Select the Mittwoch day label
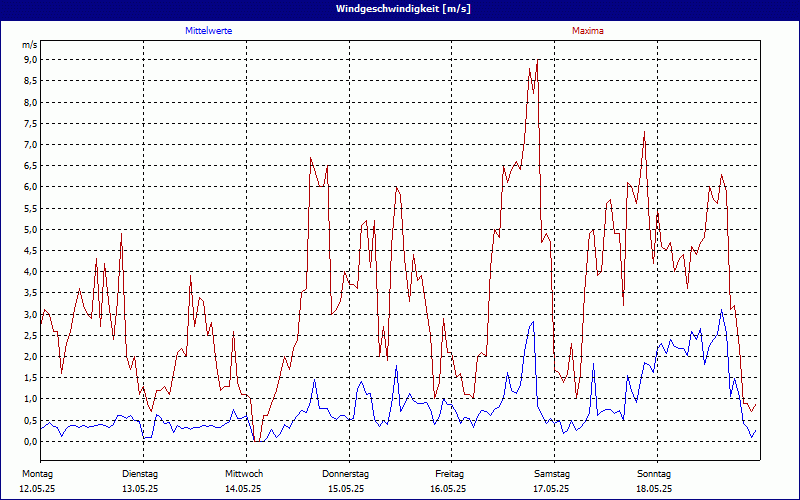This screenshot has height=500, width=800. 244,473
